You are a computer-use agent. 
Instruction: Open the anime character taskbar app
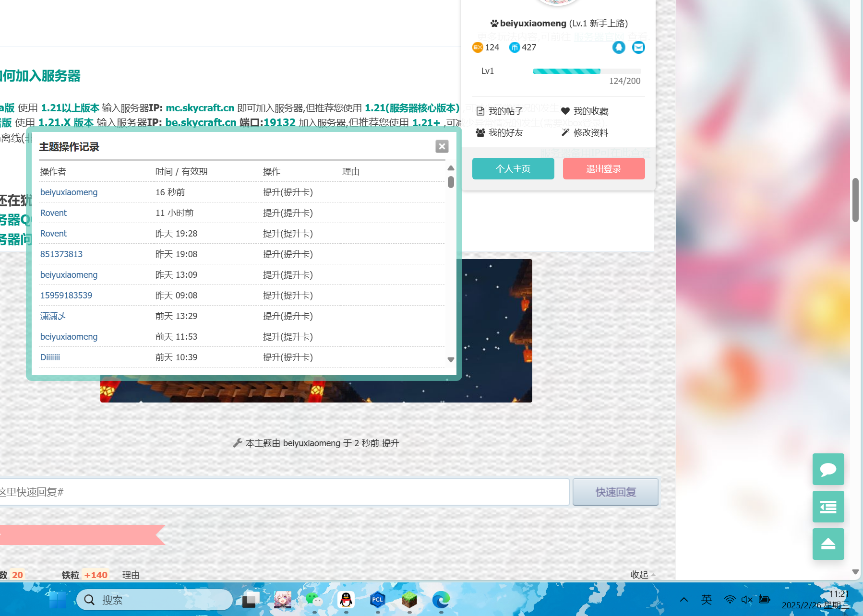click(283, 600)
